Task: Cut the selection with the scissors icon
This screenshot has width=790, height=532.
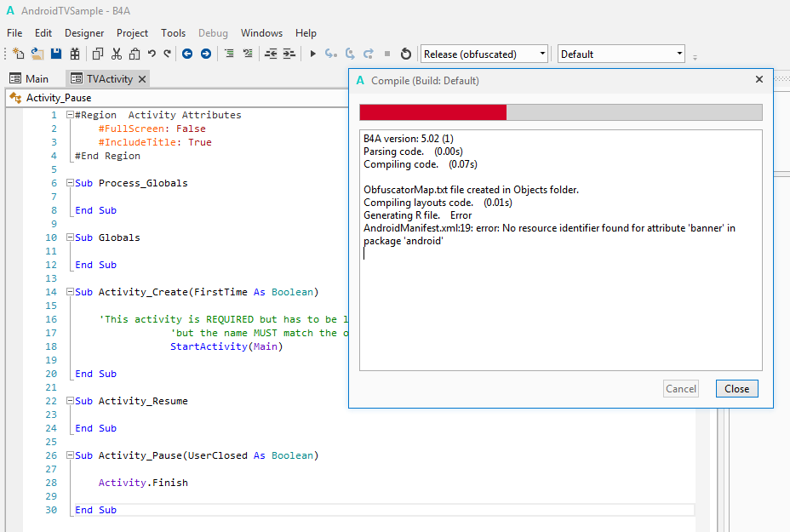Action: click(116, 54)
